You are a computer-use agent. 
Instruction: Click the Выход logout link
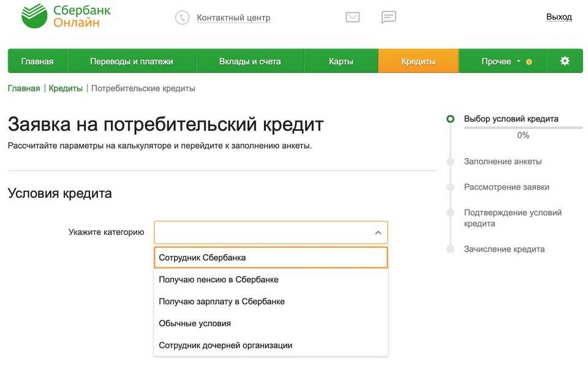[559, 17]
